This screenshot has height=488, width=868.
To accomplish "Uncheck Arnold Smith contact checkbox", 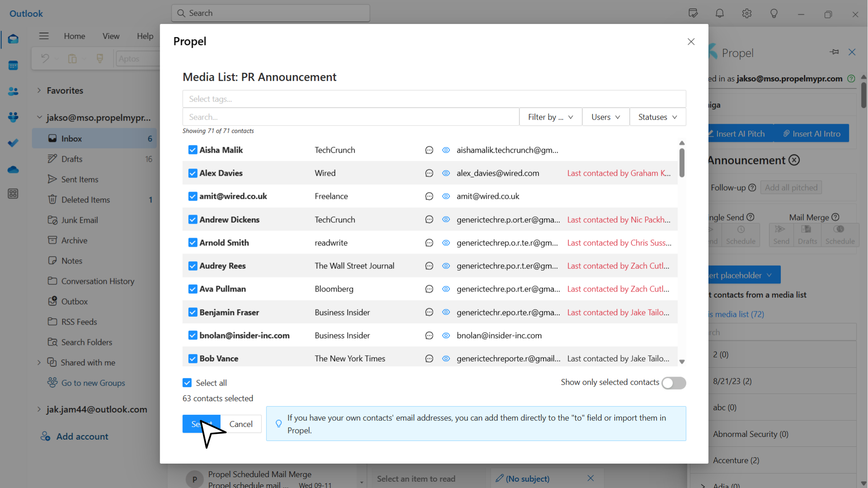I will tap(193, 243).
